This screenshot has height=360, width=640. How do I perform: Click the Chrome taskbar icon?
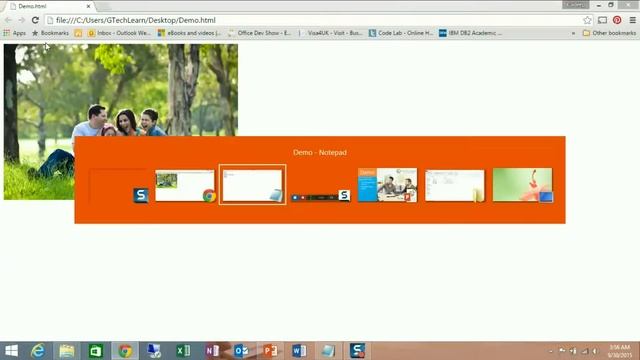click(x=125, y=351)
